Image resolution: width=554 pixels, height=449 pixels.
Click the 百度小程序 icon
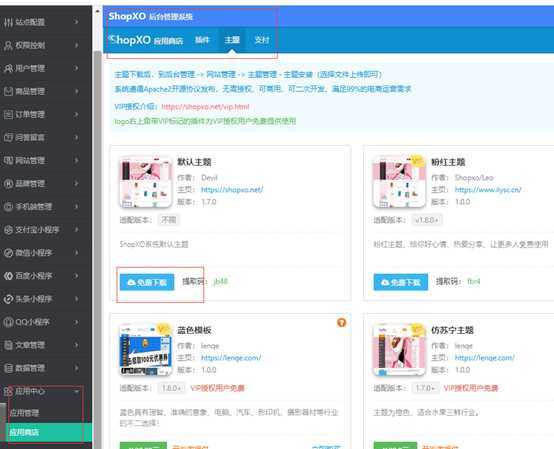click(8, 276)
